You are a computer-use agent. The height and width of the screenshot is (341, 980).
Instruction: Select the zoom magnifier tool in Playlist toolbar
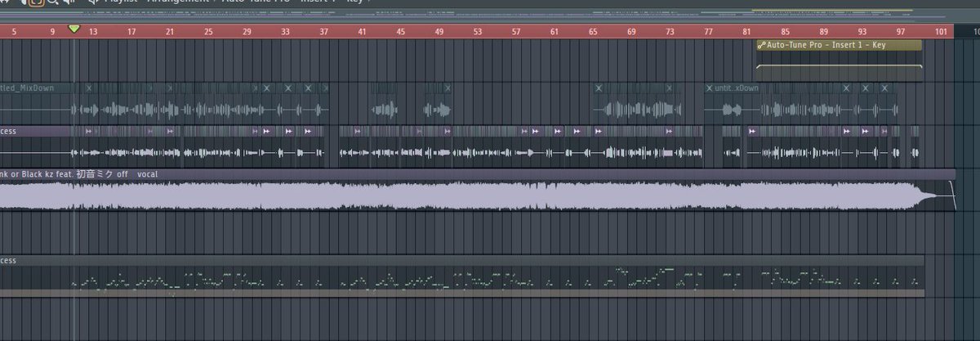[52, 2]
